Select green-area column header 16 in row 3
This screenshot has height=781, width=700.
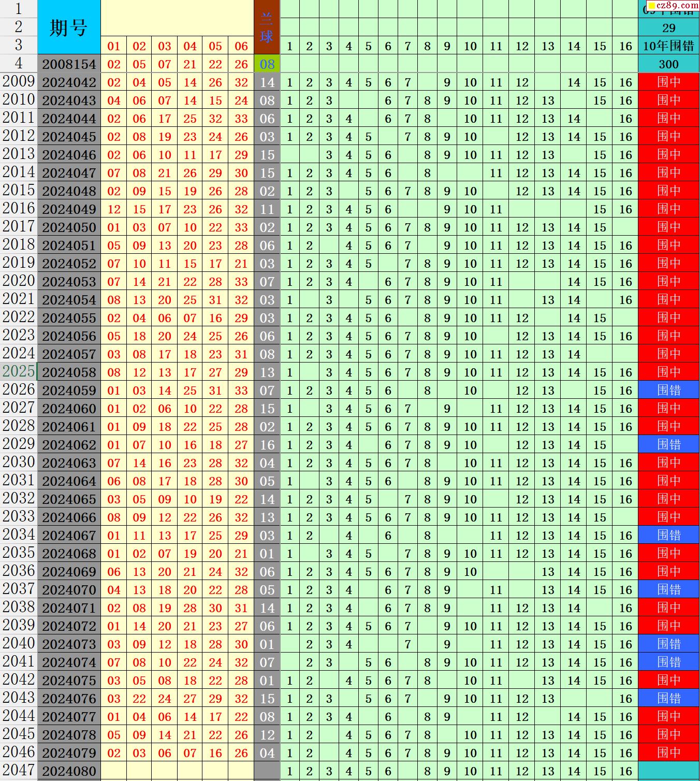(x=625, y=46)
